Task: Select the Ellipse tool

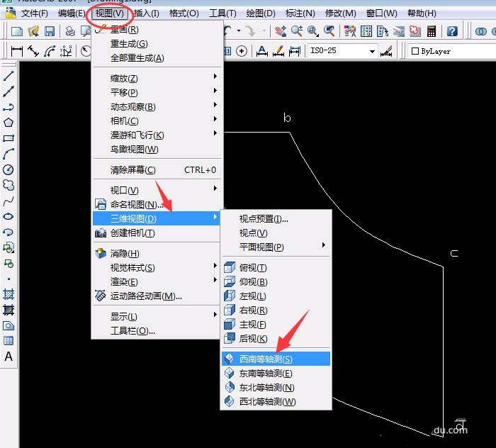Action: [9, 216]
